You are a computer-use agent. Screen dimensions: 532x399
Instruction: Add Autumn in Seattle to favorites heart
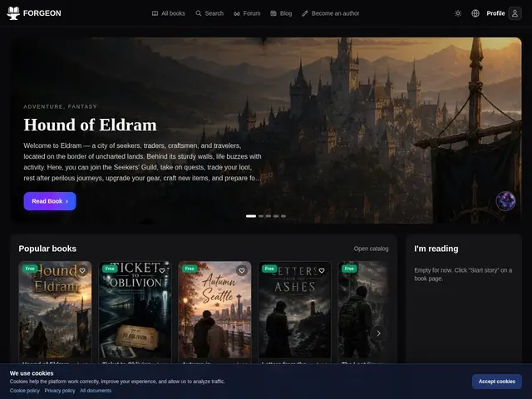(242, 270)
